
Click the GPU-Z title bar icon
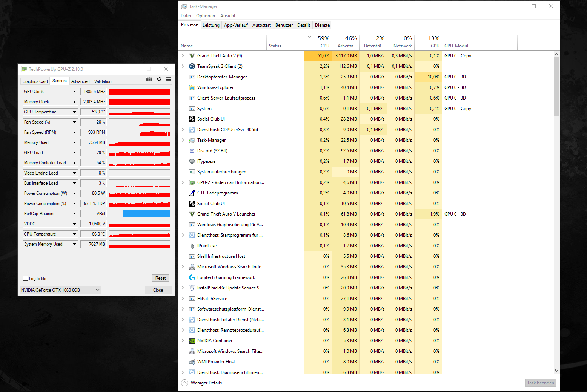click(x=24, y=69)
